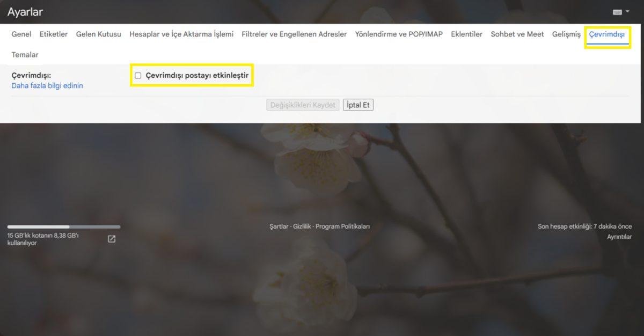Enable Çevrimdışı postayı etkinleştir checkbox
Screen dimensions: 644x336
tap(138, 76)
